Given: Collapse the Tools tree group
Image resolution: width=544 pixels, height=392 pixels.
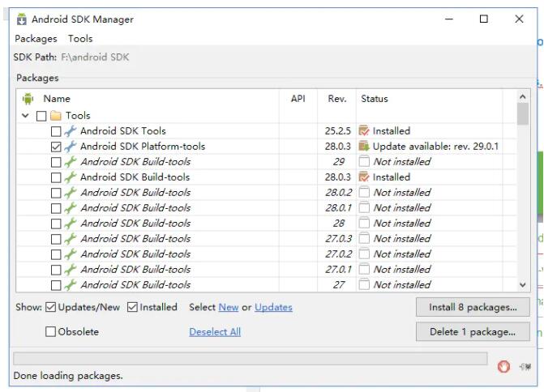Looking at the screenshot, I should point(26,116).
